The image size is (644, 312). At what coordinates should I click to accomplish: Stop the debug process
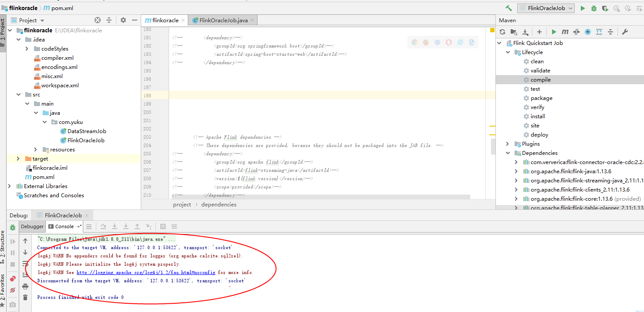click(x=13, y=264)
